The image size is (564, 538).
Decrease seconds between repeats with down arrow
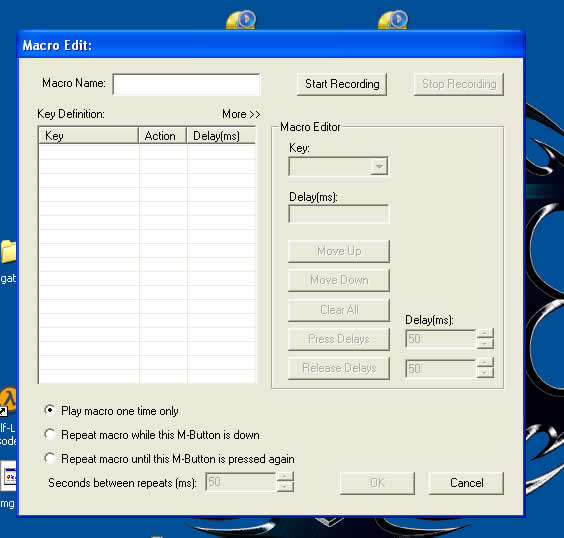pyautogui.click(x=285, y=487)
